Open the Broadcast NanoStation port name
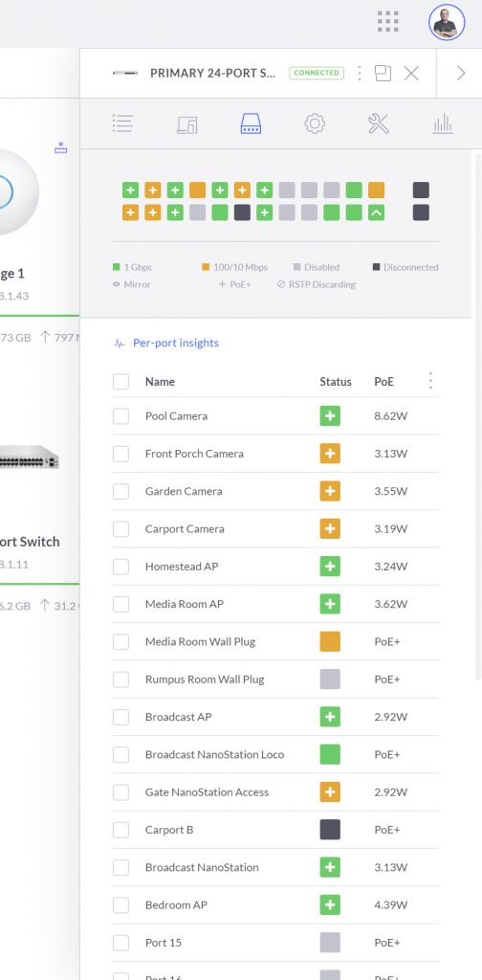This screenshot has width=482, height=980. click(202, 867)
